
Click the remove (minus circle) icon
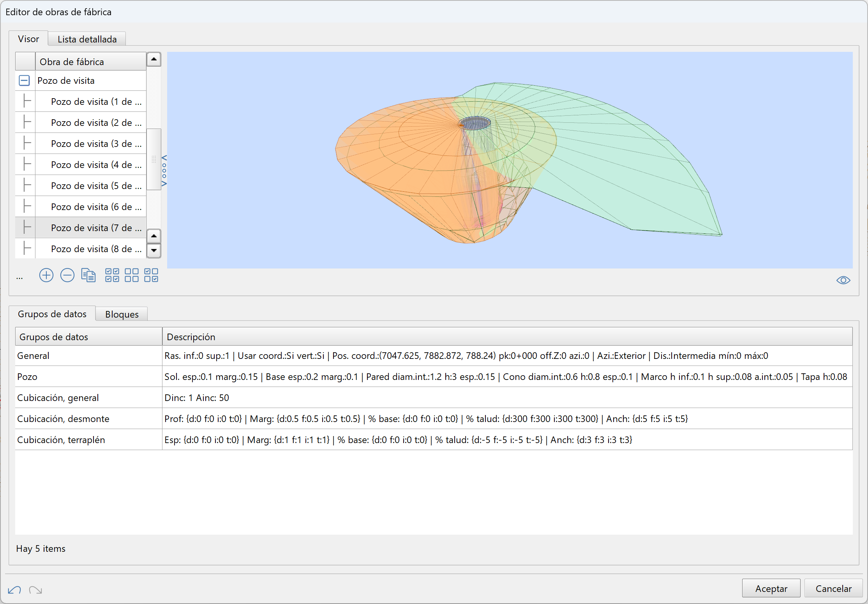tap(67, 276)
